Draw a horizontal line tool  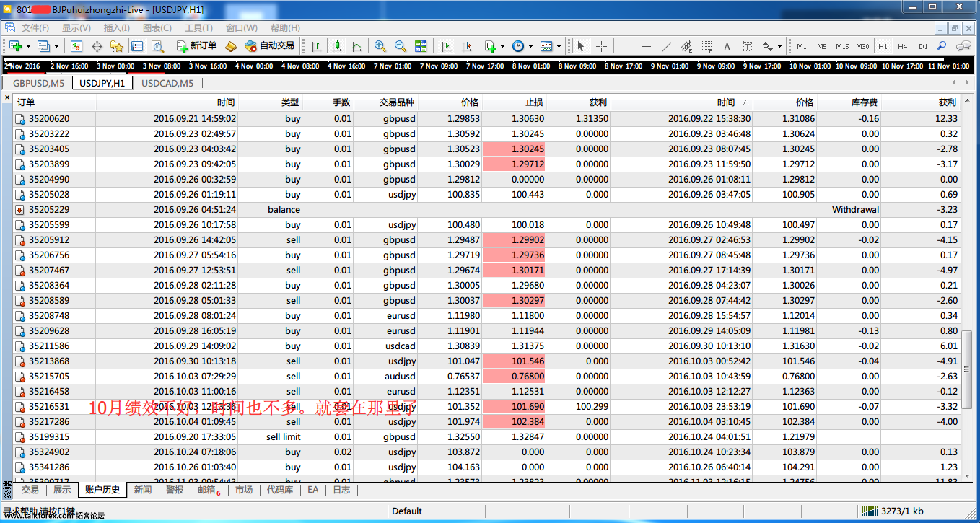click(x=646, y=46)
